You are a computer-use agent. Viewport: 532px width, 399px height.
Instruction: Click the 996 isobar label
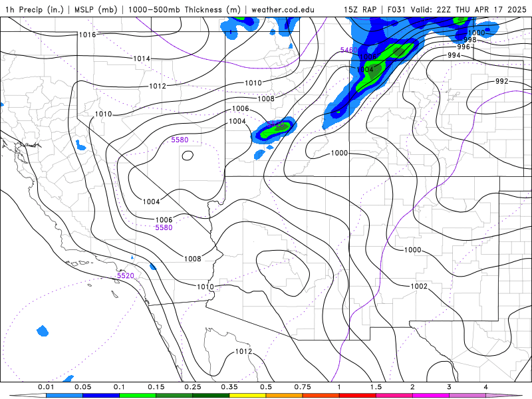click(464, 47)
